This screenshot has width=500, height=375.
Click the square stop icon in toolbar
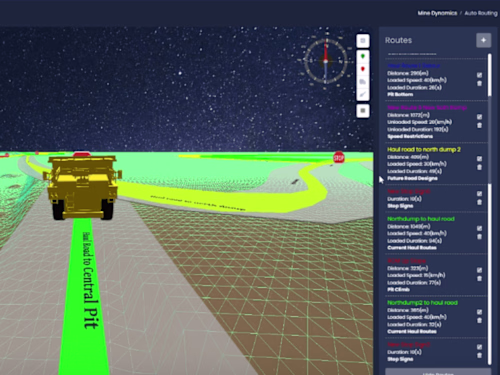click(x=363, y=111)
